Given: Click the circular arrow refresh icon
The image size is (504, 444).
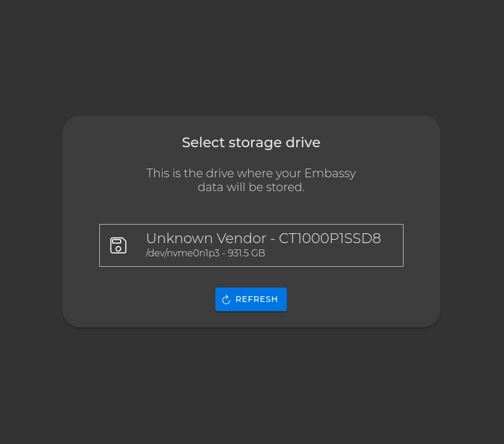Looking at the screenshot, I should tap(226, 300).
